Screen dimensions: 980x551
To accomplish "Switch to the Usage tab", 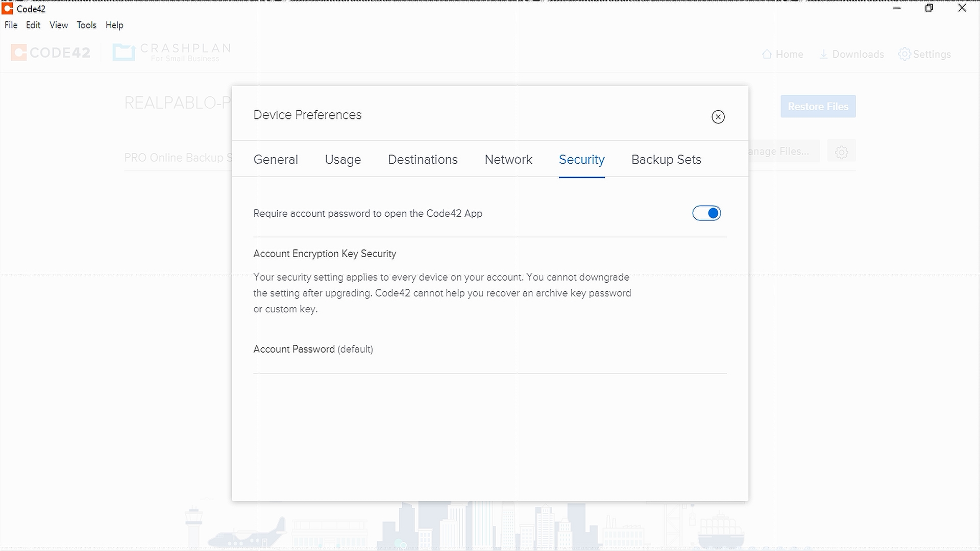I will pos(343,160).
